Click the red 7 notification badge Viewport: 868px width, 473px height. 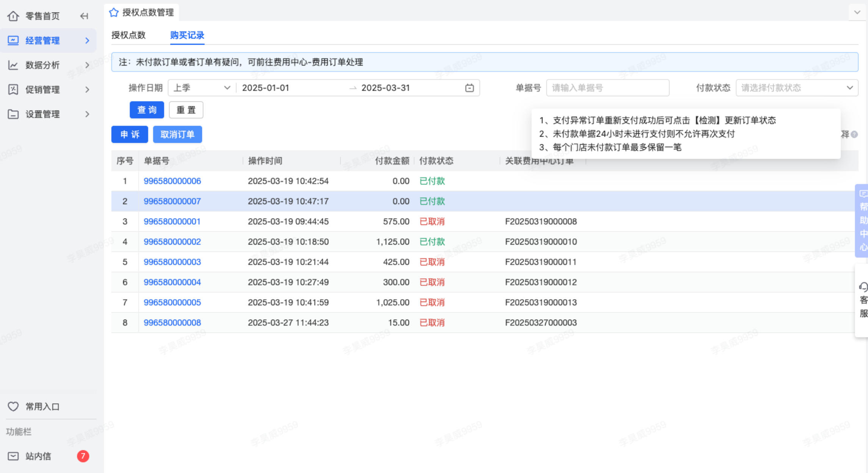(x=83, y=456)
